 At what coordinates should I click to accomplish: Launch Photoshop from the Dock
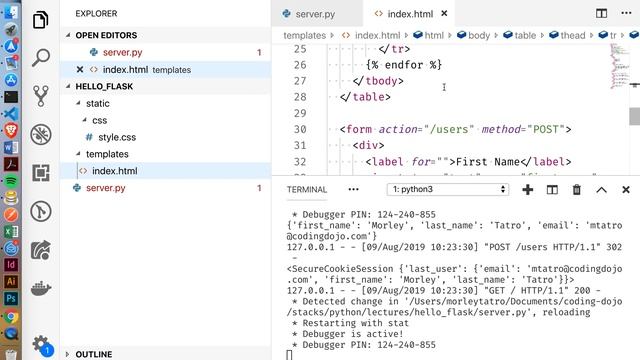pyautogui.click(x=11, y=299)
